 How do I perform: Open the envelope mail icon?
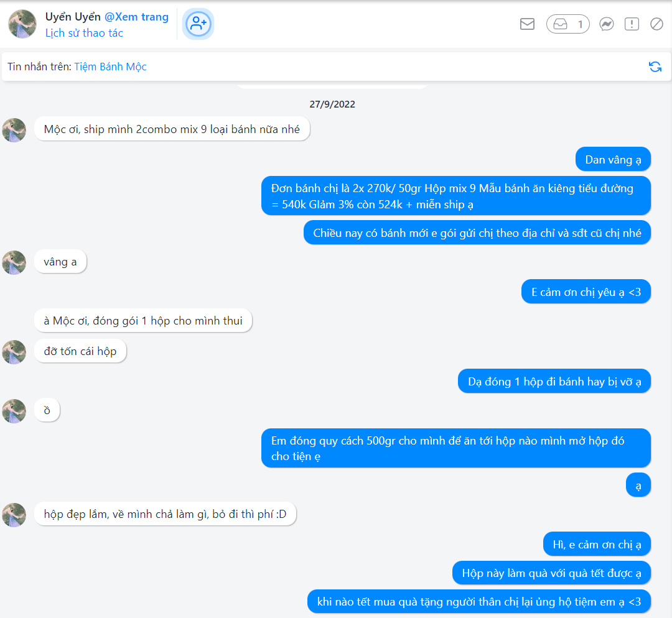(x=527, y=24)
